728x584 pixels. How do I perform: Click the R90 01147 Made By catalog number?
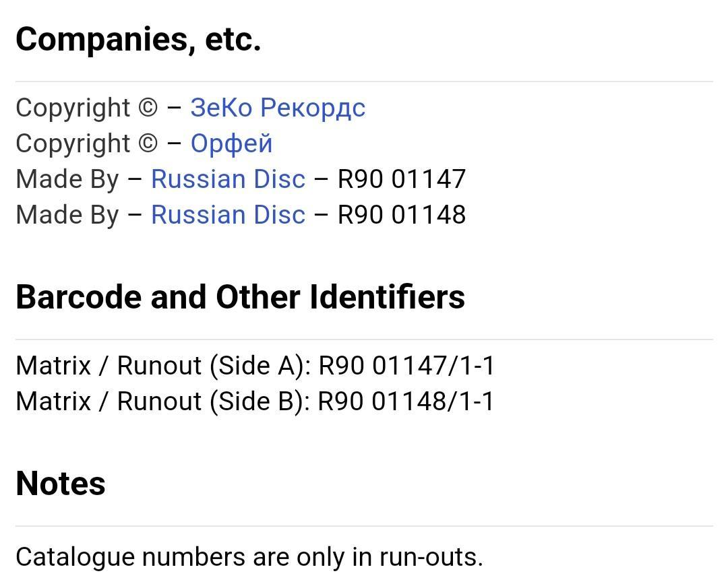coord(402,179)
